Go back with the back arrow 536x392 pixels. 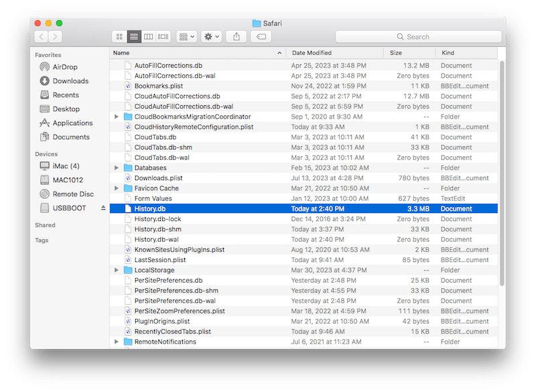(42, 36)
